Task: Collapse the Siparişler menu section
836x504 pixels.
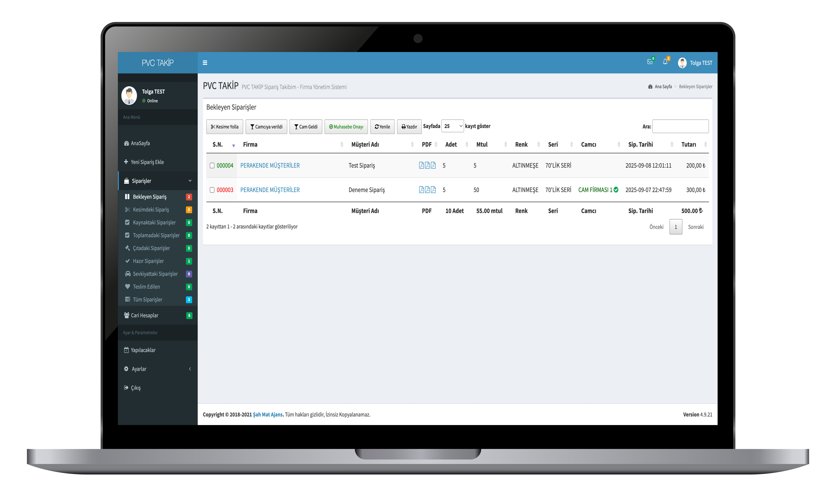Action: [x=158, y=181]
